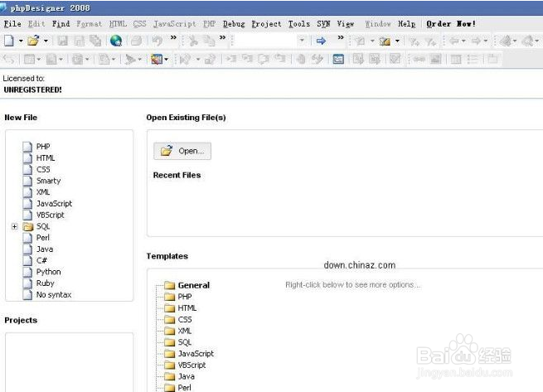Open the Project menu

point(266,24)
